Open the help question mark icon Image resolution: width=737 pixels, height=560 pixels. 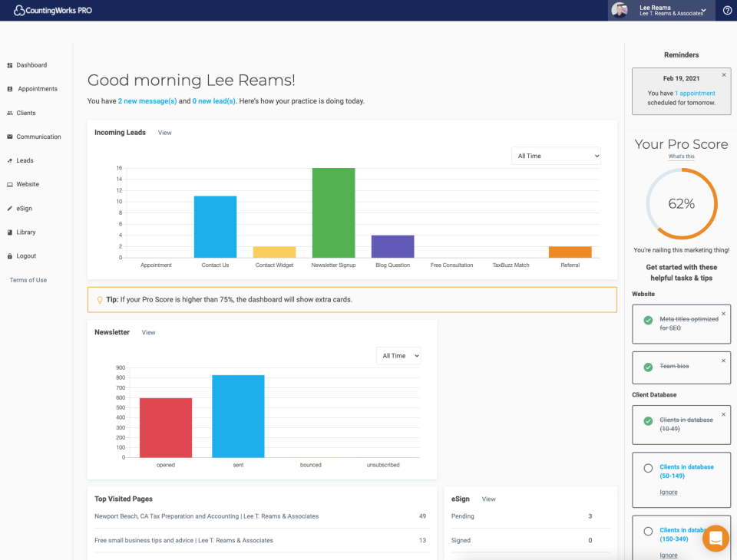point(727,10)
